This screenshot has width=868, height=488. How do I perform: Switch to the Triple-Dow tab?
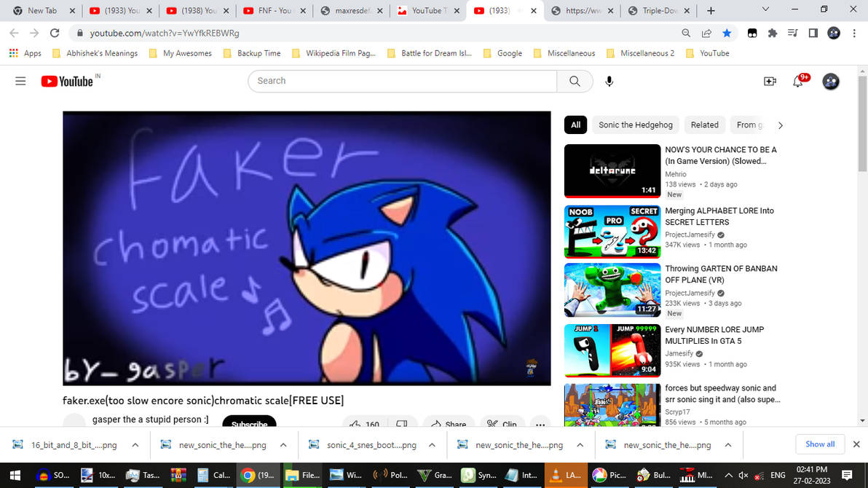pyautogui.click(x=659, y=10)
